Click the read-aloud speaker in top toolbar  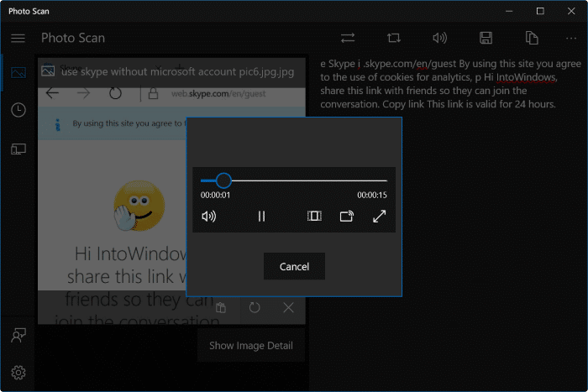439,38
